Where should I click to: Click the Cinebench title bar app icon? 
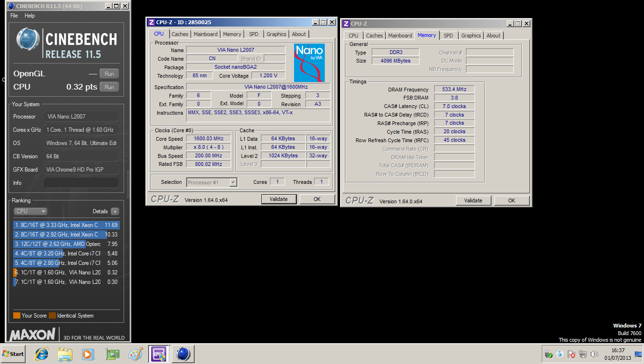pos(11,6)
